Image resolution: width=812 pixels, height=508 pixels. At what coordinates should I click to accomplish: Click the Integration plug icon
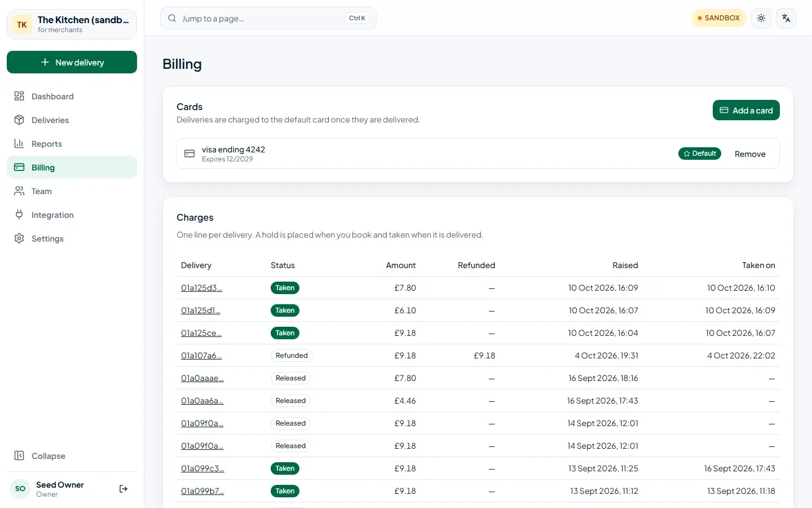19,214
